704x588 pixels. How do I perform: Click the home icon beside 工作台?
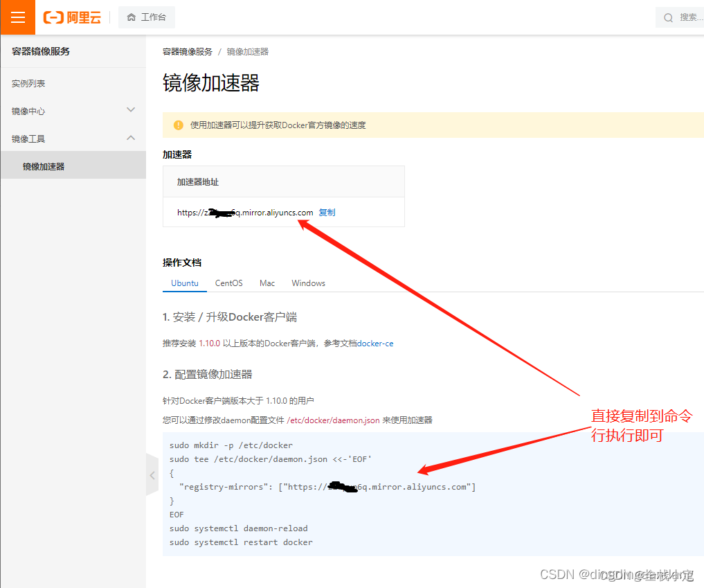[x=131, y=17]
